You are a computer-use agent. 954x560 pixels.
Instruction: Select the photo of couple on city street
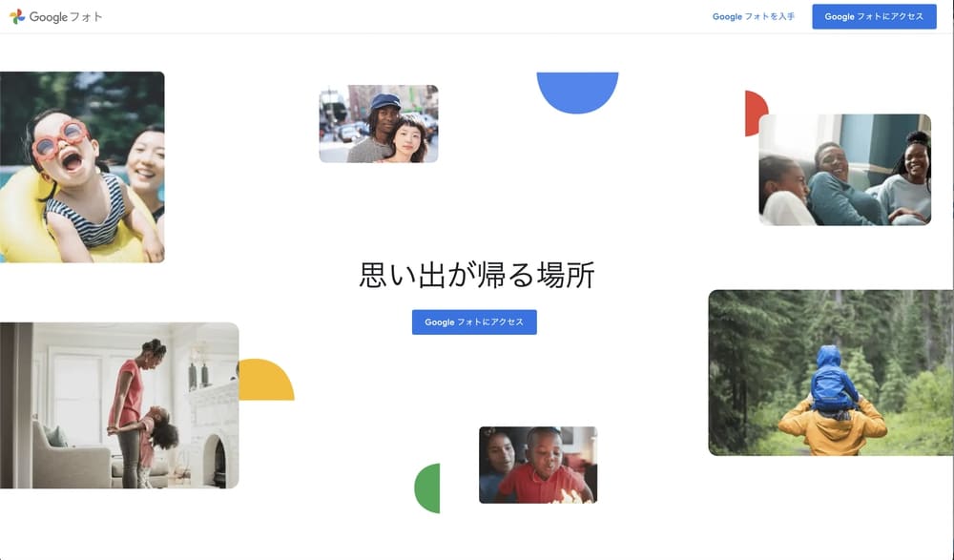coord(379,124)
